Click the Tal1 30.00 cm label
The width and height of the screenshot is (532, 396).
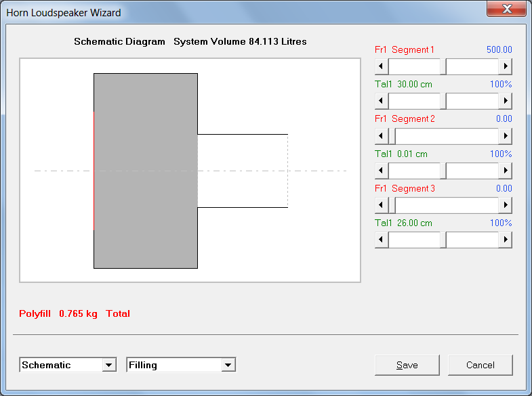(x=403, y=85)
